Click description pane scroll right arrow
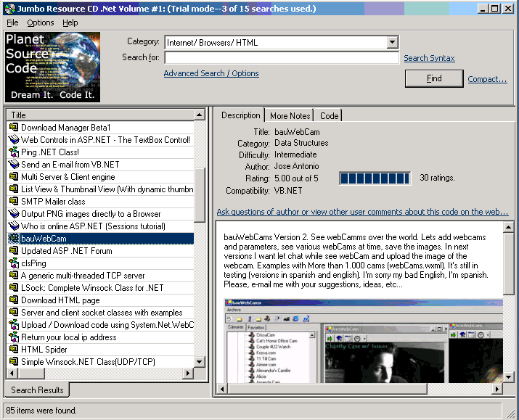This screenshot has height=420, width=519. pos(496,389)
